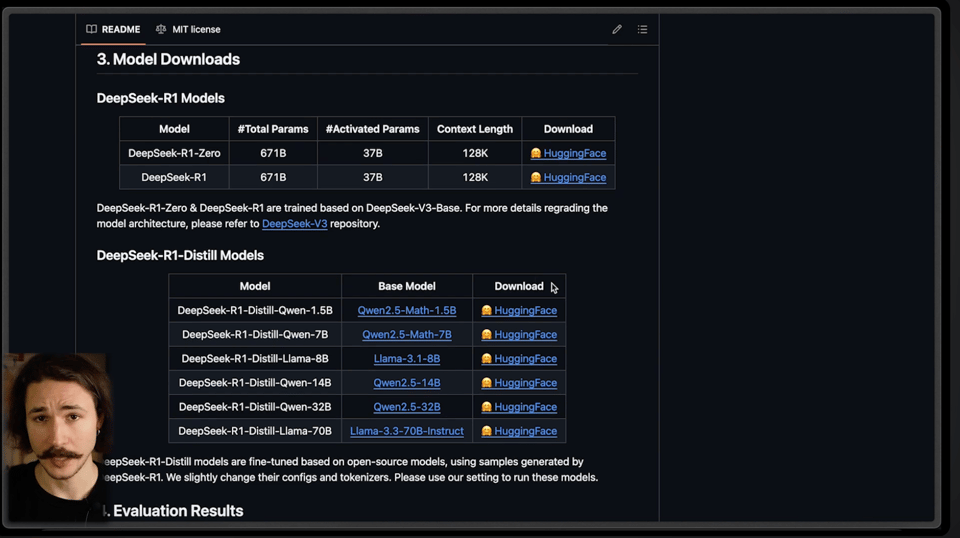
Task: Open the Qwen2.5-Math-7B base model link
Action: pyautogui.click(x=407, y=335)
